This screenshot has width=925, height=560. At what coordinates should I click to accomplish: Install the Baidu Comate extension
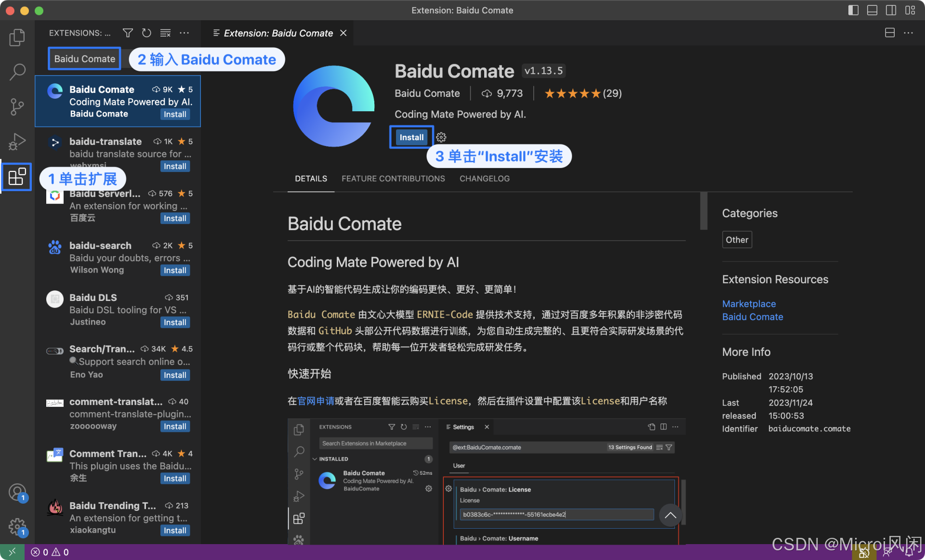coord(411,137)
